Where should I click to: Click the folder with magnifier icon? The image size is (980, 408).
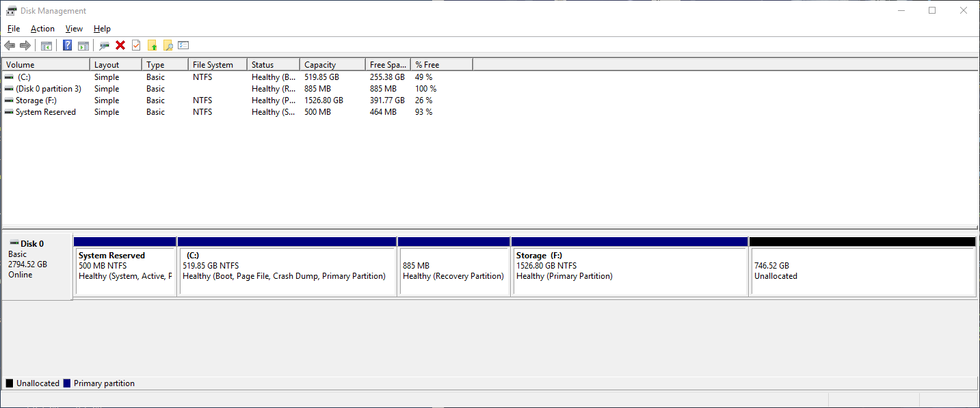point(168,46)
